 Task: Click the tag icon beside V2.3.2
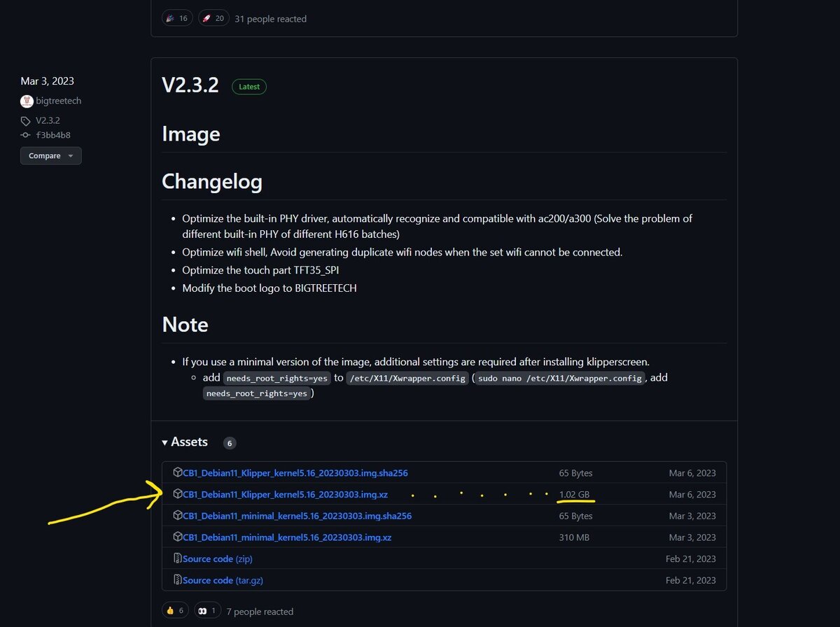click(26, 121)
